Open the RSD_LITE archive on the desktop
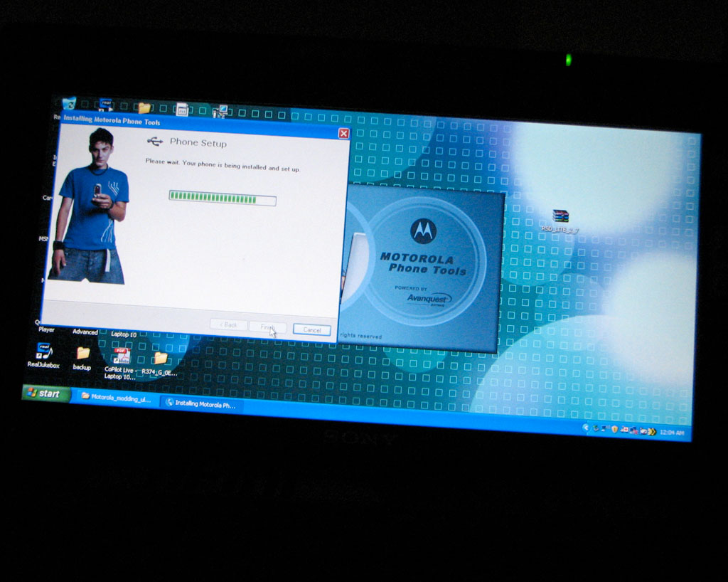Screen dimensions: 728x582 click(x=560, y=221)
